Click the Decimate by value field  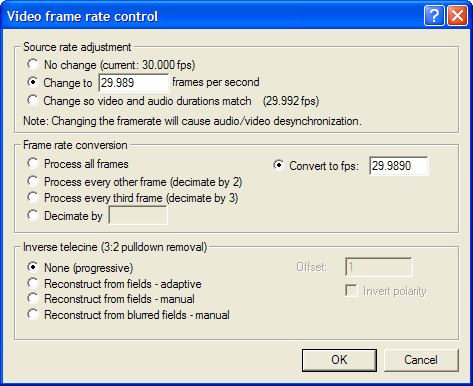pyautogui.click(x=138, y=215)
